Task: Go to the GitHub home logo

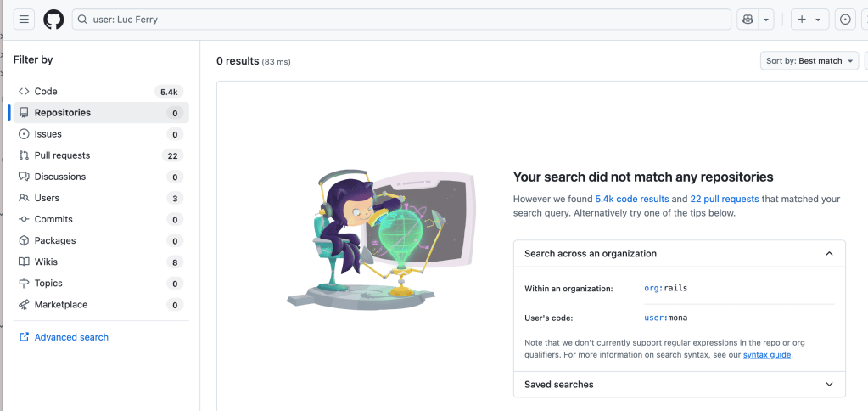Action: (53, 20)
